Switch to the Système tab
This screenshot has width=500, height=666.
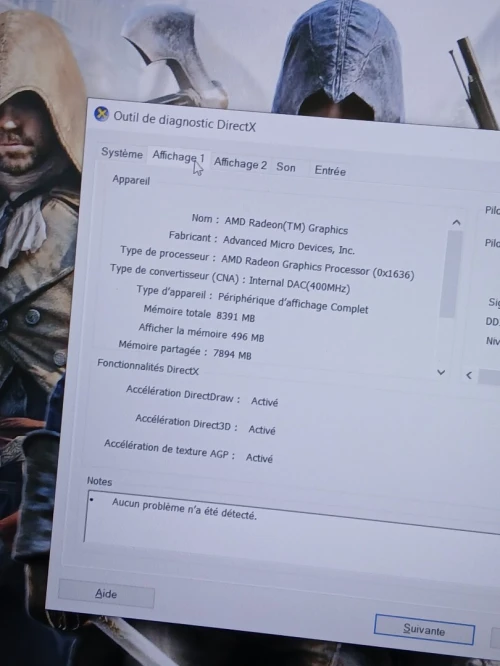(x=122, y=153)
